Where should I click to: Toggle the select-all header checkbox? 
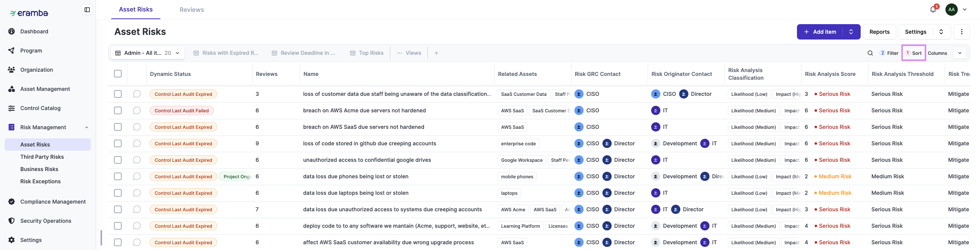click(x=118, y=74)
